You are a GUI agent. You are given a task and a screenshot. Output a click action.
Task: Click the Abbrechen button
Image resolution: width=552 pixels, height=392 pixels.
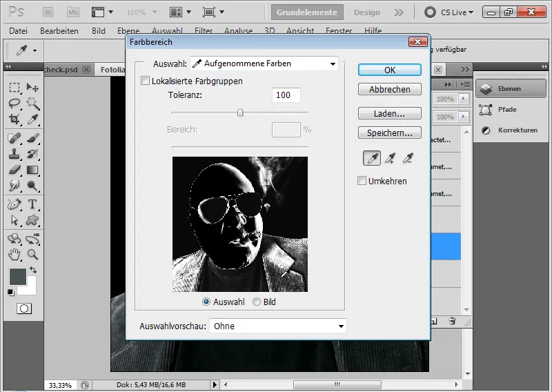pos(390,90)
